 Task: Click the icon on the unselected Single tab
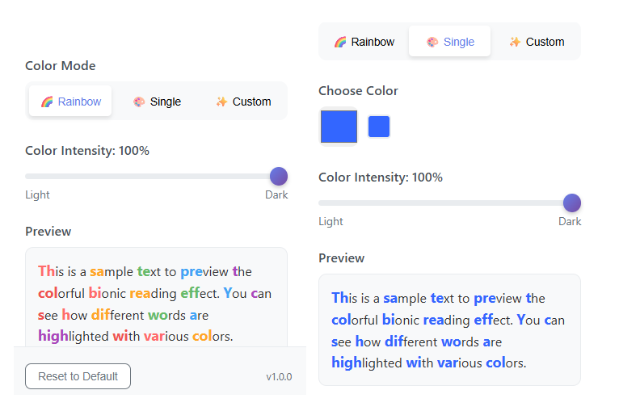click(x=139, y=102)
